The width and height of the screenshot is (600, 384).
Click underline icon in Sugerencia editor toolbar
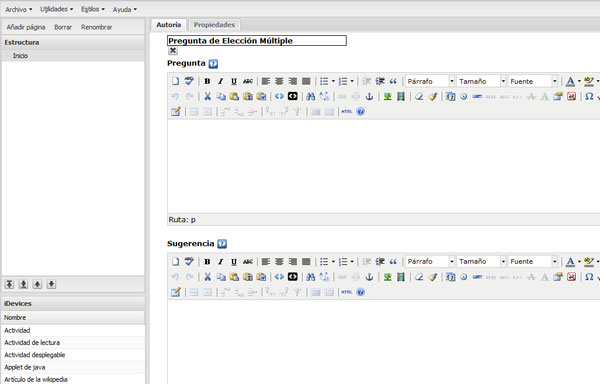click(x=234, y=262)
